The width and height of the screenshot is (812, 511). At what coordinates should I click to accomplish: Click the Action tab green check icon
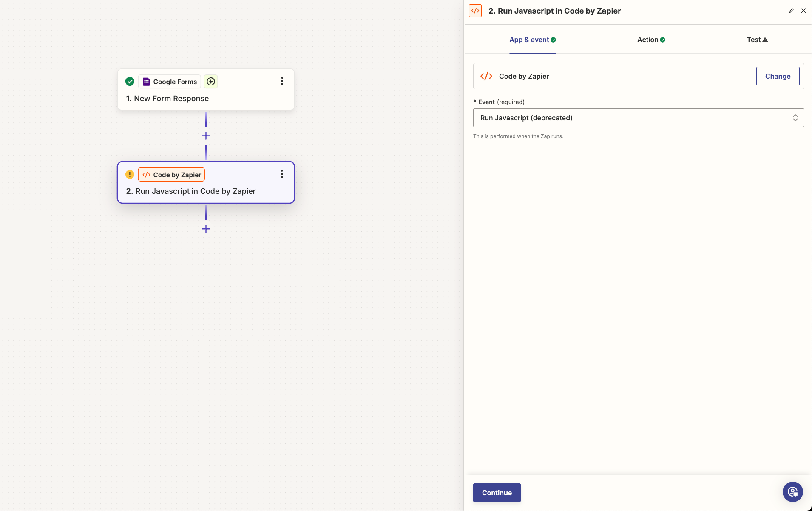[663, 40]
